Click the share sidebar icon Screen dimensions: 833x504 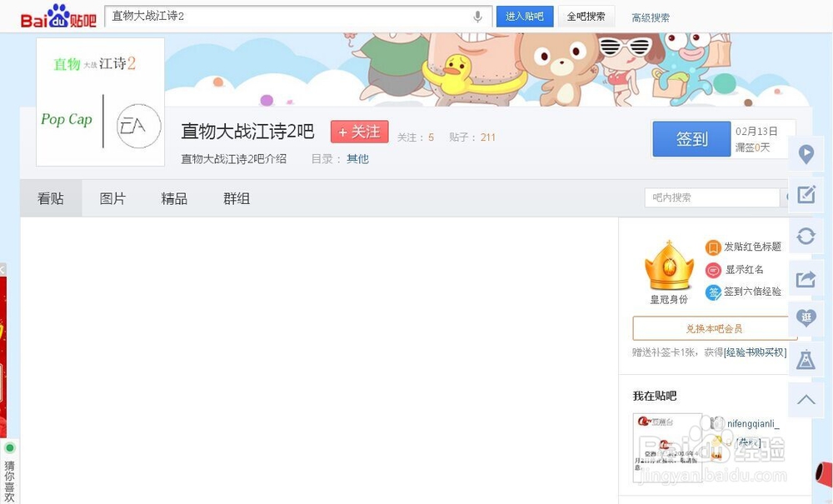tap(806, 277)
